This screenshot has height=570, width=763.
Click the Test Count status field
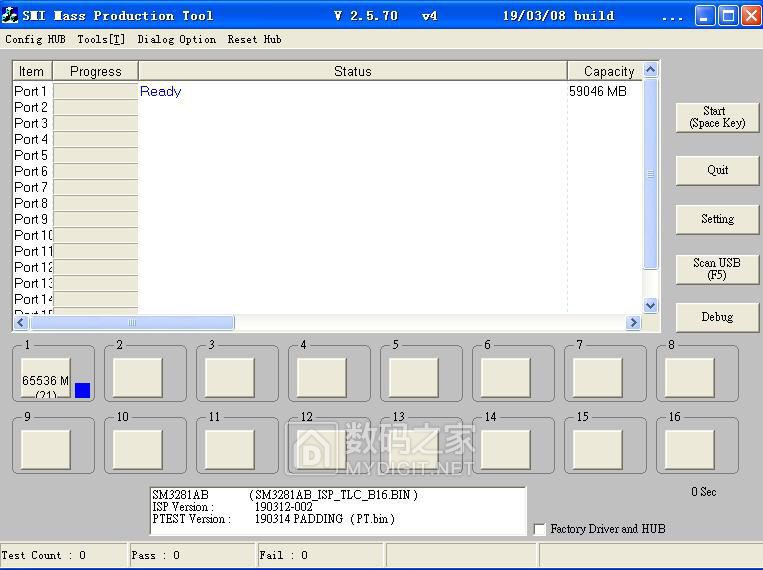pos(63,555)
